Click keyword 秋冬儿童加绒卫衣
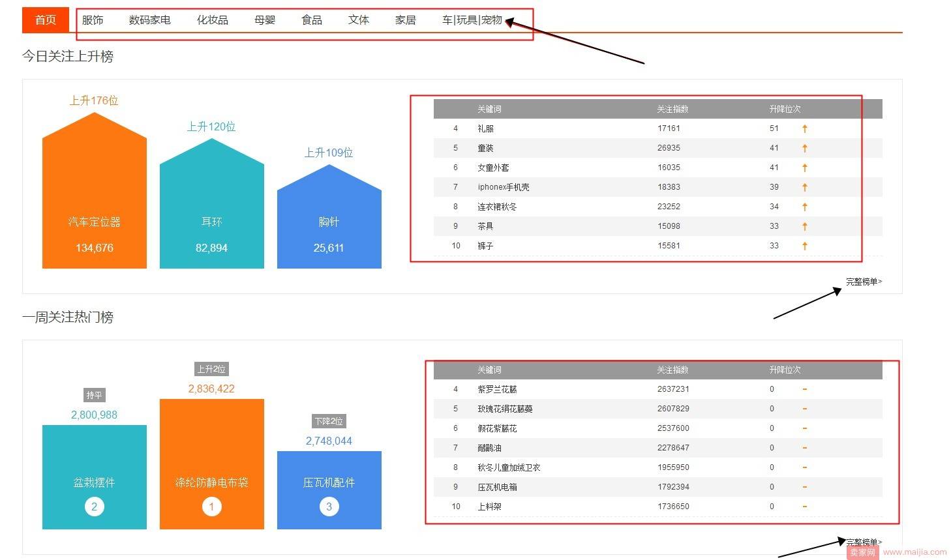 [509, 467]
